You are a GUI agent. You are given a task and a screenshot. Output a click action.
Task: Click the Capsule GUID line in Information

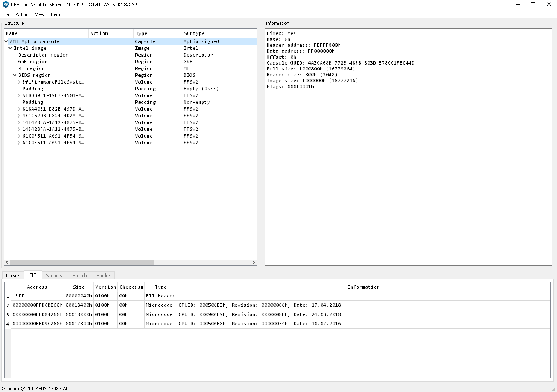click(340, 63)
